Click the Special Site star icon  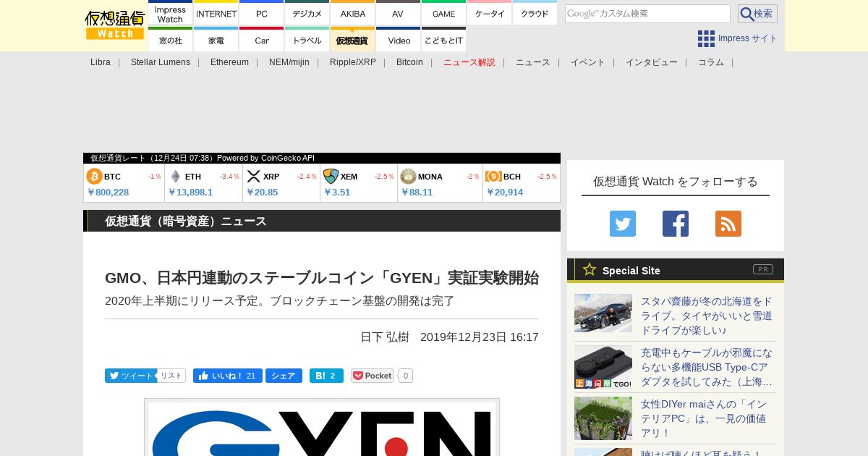pyautogui.click(x=590, y=269)
